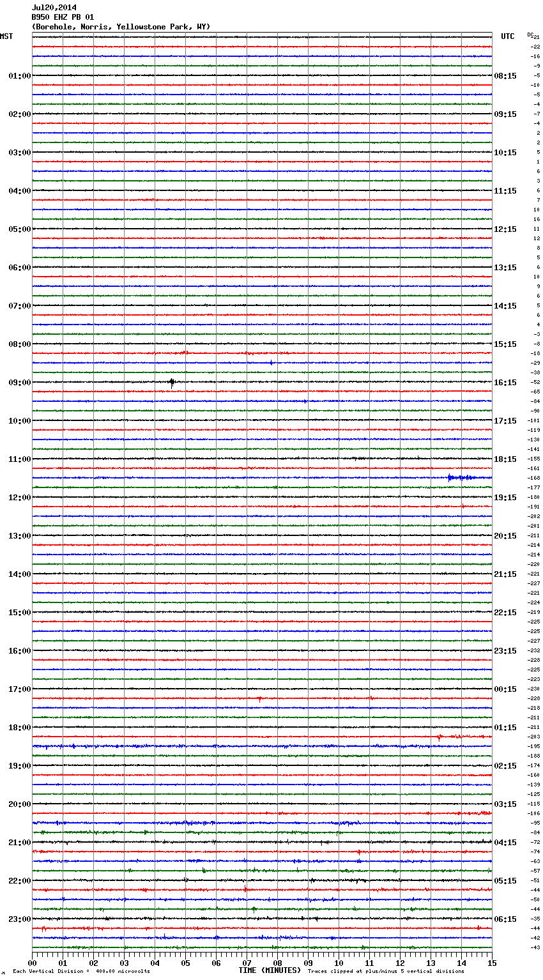This screenshot has width=543, height=980.
Task: Click the 11:15 UTC time label
Action: click(x=505, y=191)
